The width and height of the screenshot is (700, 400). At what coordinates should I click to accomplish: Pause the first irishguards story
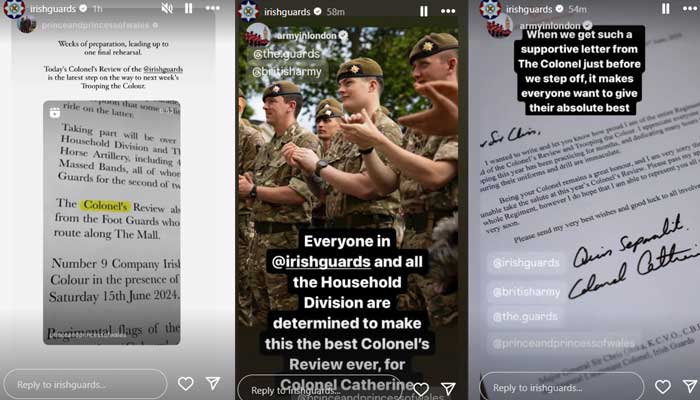click(189, 8)
